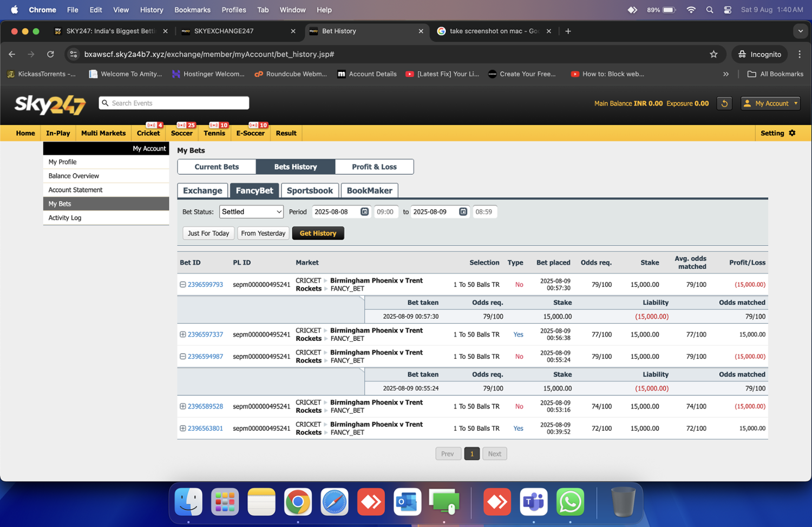The image size is (812, 527).
Task: Select the Sportsbook tab
Action: (x=310, y=190)
